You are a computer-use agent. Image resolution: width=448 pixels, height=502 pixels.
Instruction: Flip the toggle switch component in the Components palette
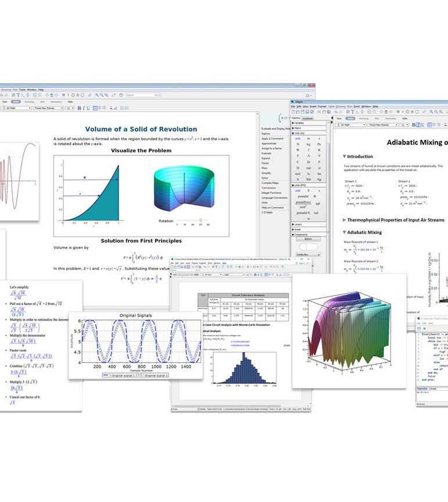pyautogui.click(x=308, y=247)
